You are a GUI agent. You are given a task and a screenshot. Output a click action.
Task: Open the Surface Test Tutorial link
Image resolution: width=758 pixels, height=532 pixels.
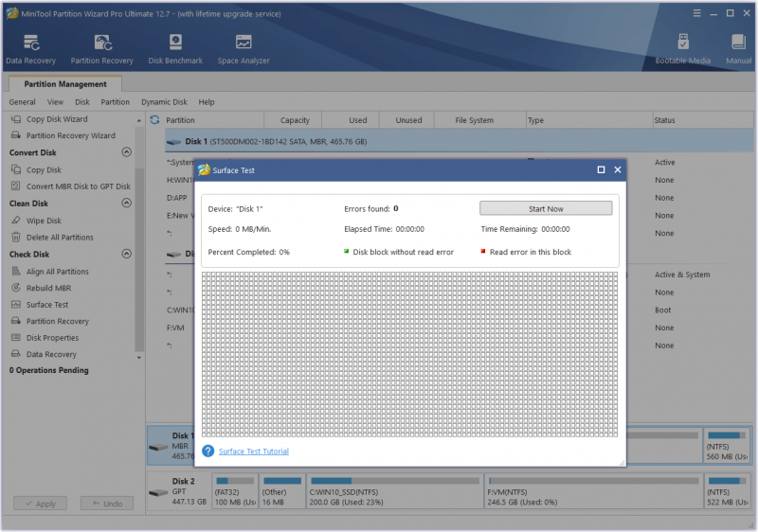254,452
